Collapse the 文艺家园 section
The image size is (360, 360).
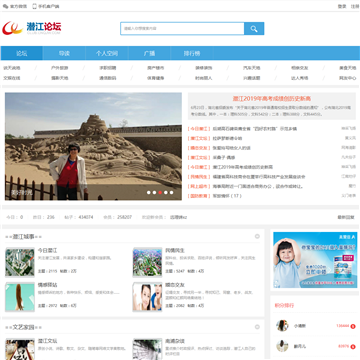click(x=257, y=327)
